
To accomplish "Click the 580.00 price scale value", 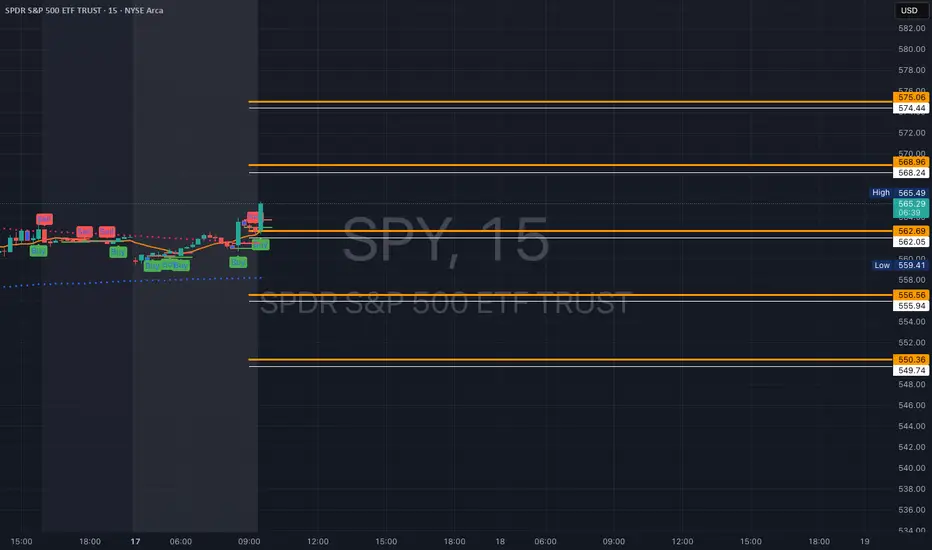I will click(x=911, y=49).
